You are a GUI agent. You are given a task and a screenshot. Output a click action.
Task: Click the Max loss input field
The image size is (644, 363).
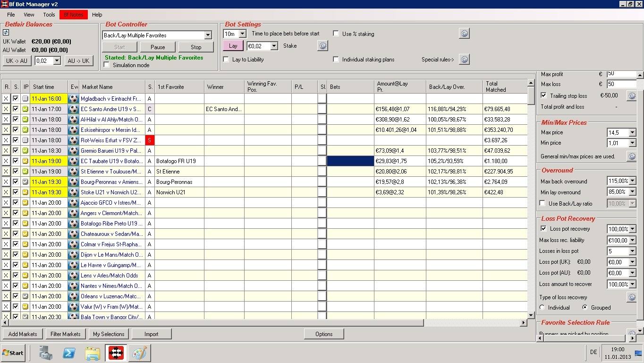(621, 84)
